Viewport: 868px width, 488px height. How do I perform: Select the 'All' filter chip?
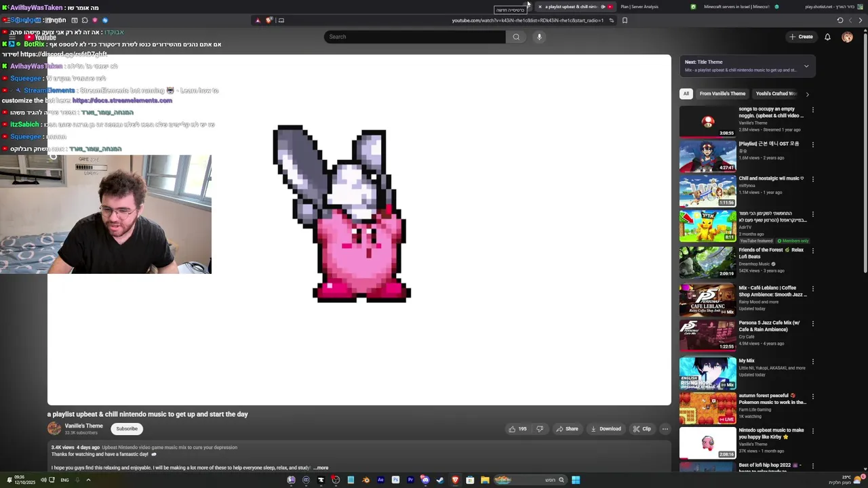[686, 94]
